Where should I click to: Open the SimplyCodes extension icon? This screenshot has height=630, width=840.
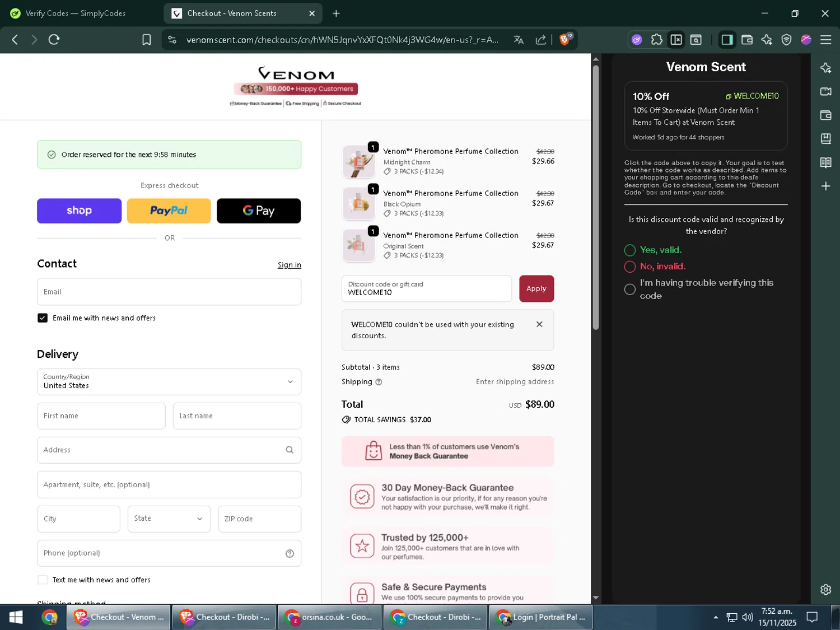[637, 40]
